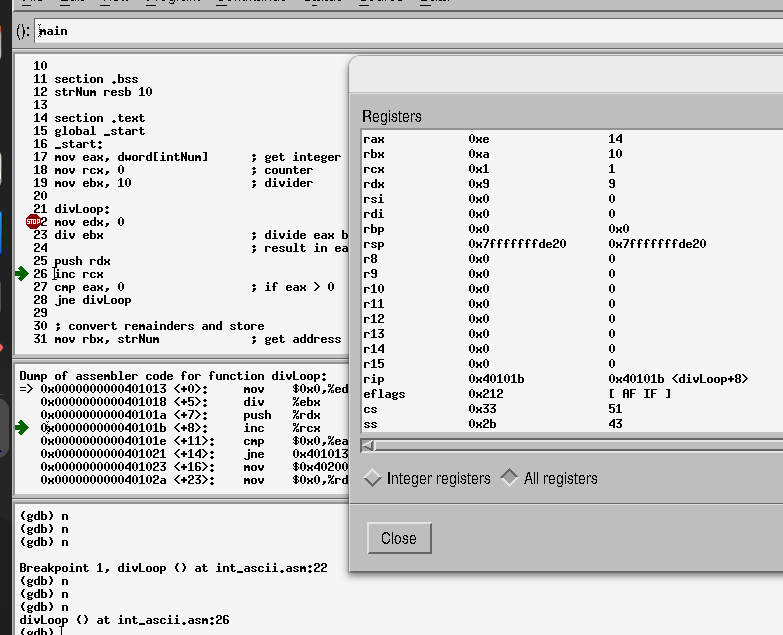Click source line 19 'mov ebx, 10'
783x635 pixels.
click(x=92, y=183)
